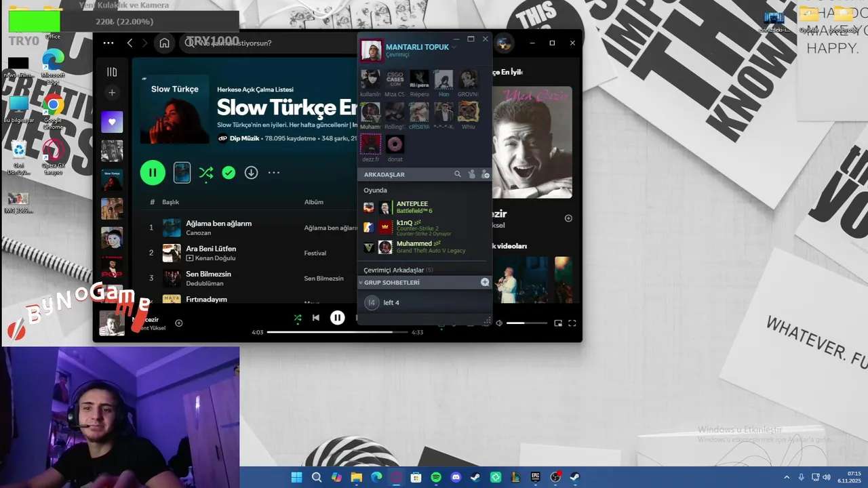868x488 pixels.
Task: Skip to previous track in player bar
Action: click(315, 317)
